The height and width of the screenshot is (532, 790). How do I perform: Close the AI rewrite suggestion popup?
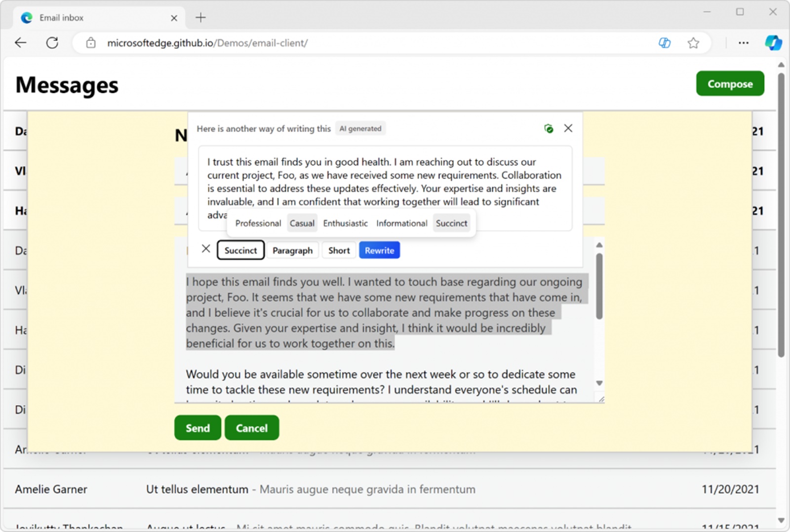point(568,128)
